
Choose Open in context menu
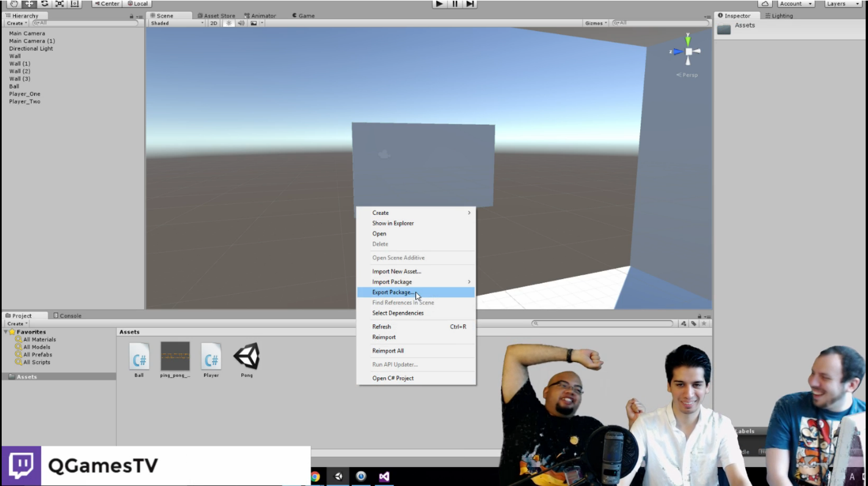coord(416,234)
